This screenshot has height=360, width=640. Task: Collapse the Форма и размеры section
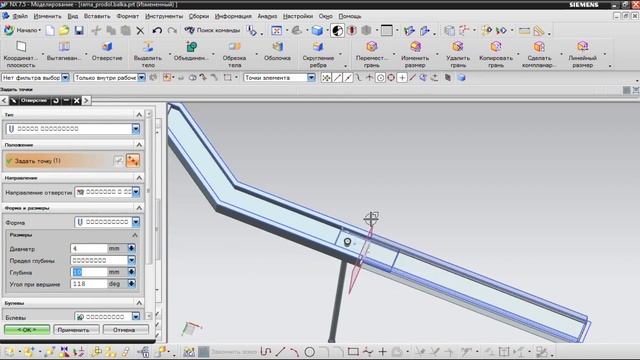click(x=139, y=208)
